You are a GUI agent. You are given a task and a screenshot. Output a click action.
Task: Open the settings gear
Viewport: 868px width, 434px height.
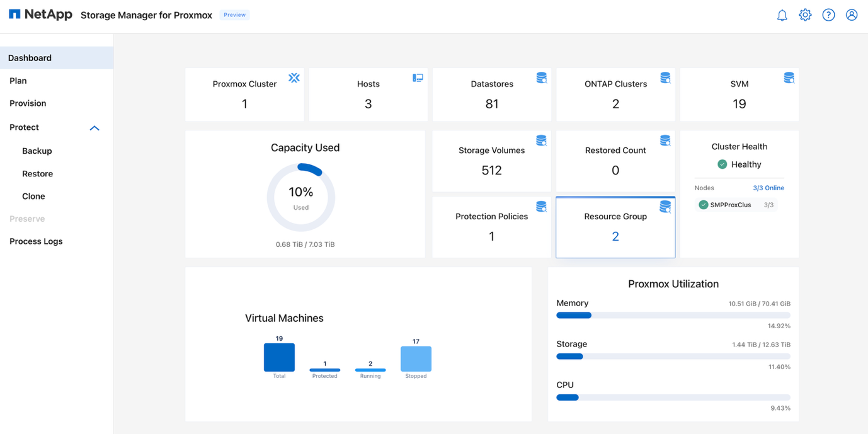coord(805,14)
